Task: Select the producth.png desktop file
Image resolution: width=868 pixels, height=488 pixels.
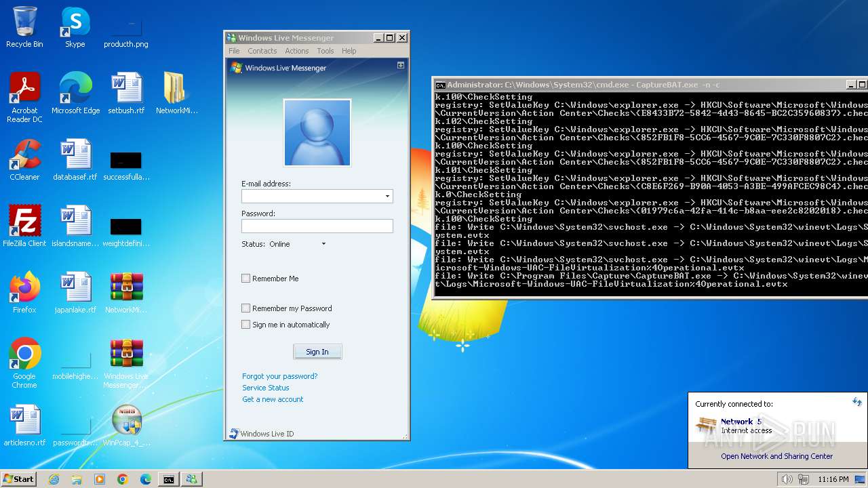Action: pos(126,27)
